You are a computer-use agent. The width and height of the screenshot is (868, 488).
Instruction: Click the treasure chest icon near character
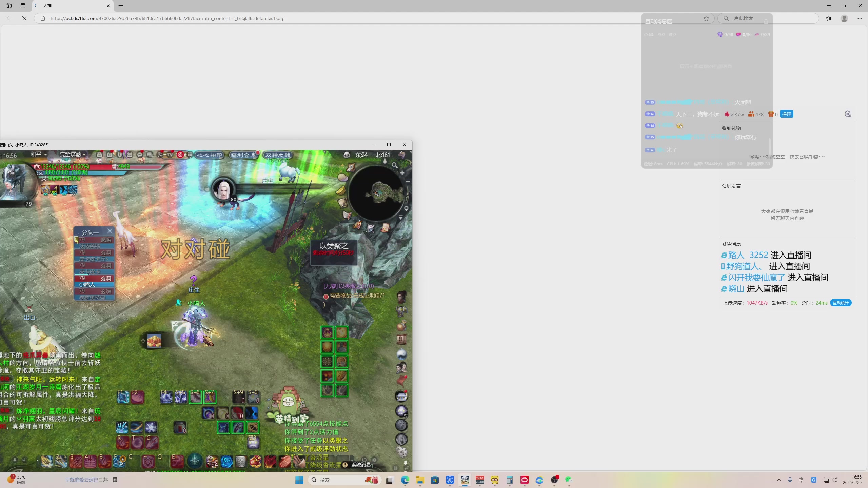tap(154, 341)
